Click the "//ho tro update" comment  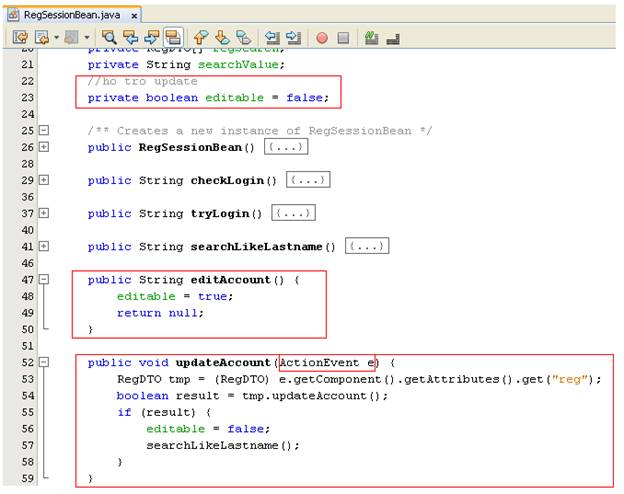[x=142, y=81]
